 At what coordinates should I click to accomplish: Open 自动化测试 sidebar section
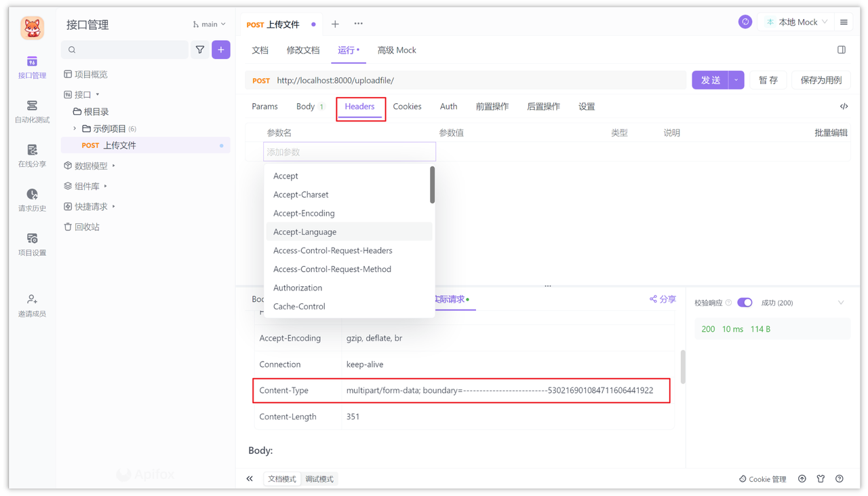[x=32, y=112]
